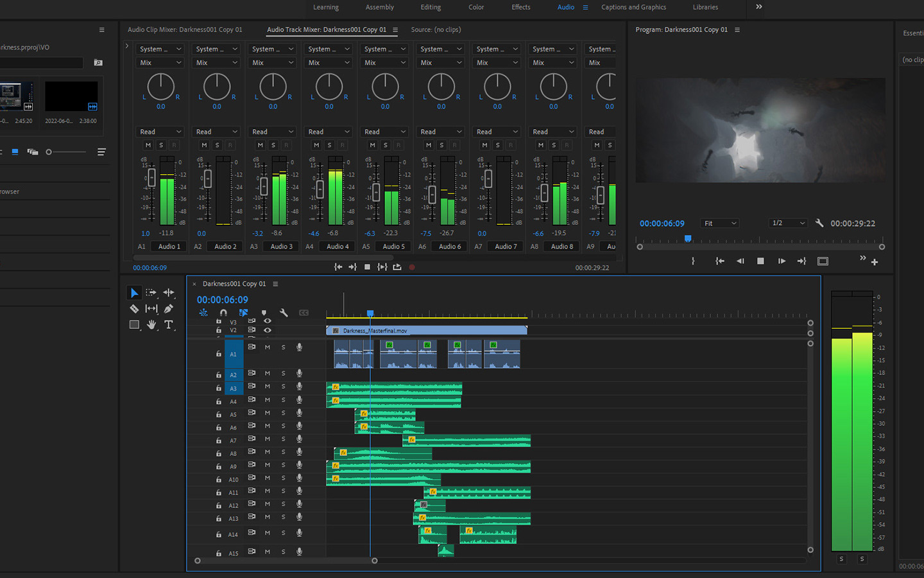Open the Export Frame/safe margins button

(x=823, y=261)
